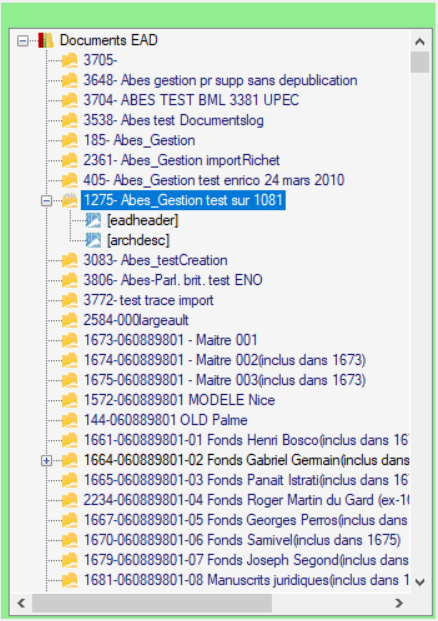
Task: Click folder icon next to 3705-
Action: coord(70,61)
